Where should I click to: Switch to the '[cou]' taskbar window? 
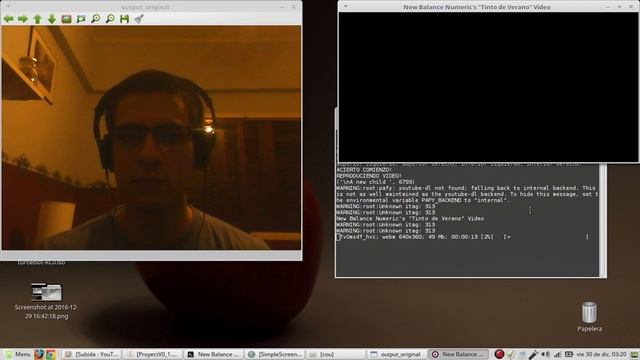[x=336, y=354]
